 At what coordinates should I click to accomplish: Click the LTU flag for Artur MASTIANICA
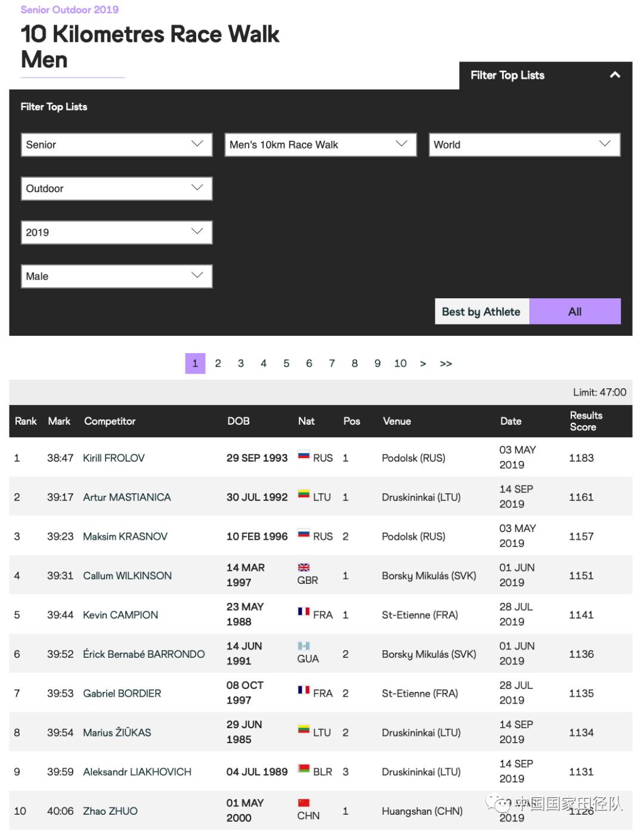pos(304,494)
